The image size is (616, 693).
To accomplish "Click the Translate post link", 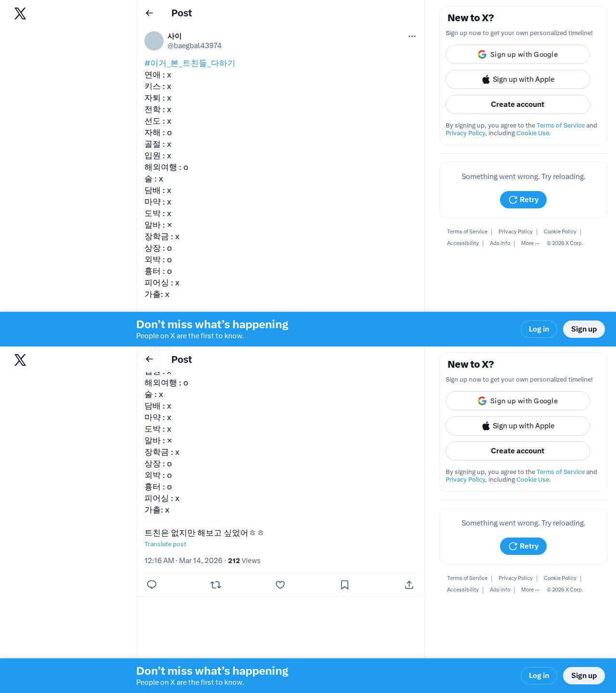I will point(165,544).
